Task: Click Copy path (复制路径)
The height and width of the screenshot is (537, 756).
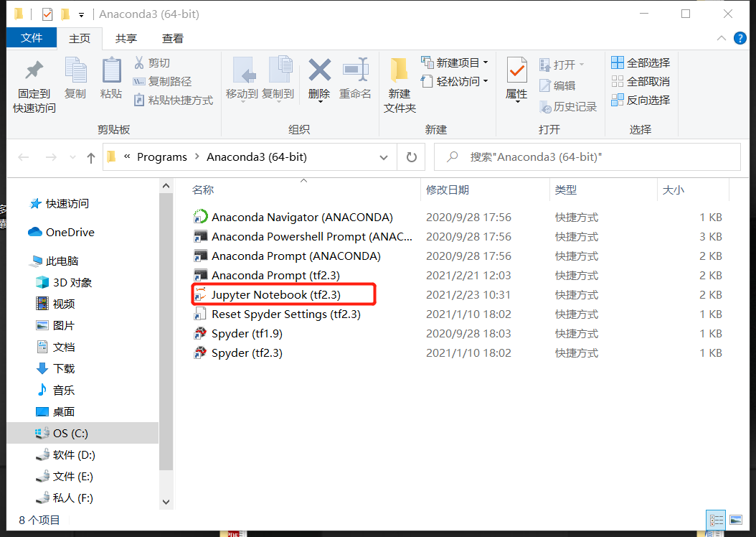Action: [163, 82]
